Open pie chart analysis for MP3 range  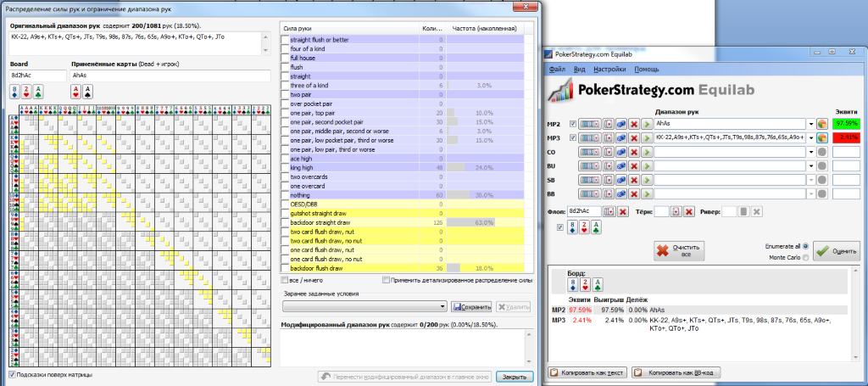(822, 137)
